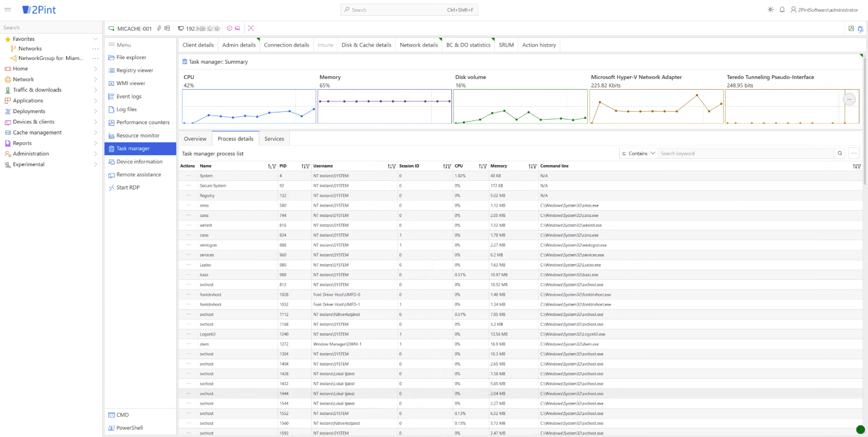Collapse the Favorites section

click(x=95, y=39)
